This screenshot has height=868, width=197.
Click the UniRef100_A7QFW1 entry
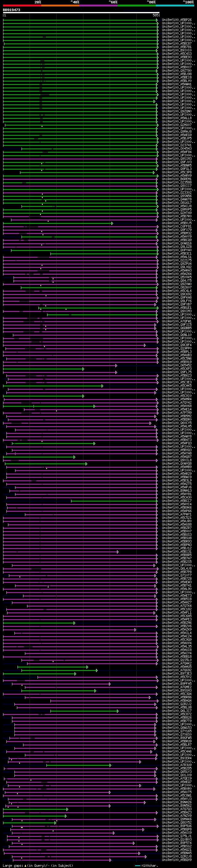(x=176, y=321)
